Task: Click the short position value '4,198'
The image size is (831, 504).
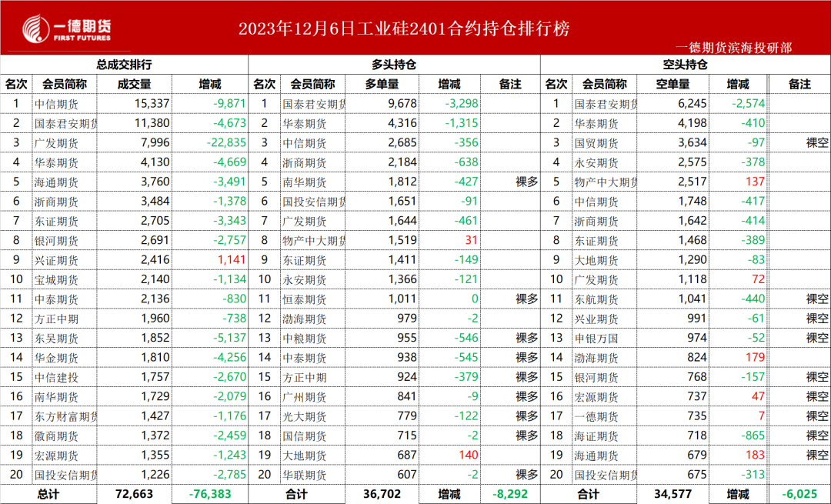Action: 692,123
